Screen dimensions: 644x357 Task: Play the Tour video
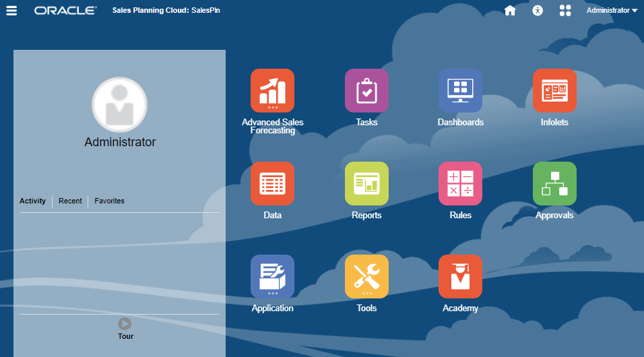pos(125,324)
